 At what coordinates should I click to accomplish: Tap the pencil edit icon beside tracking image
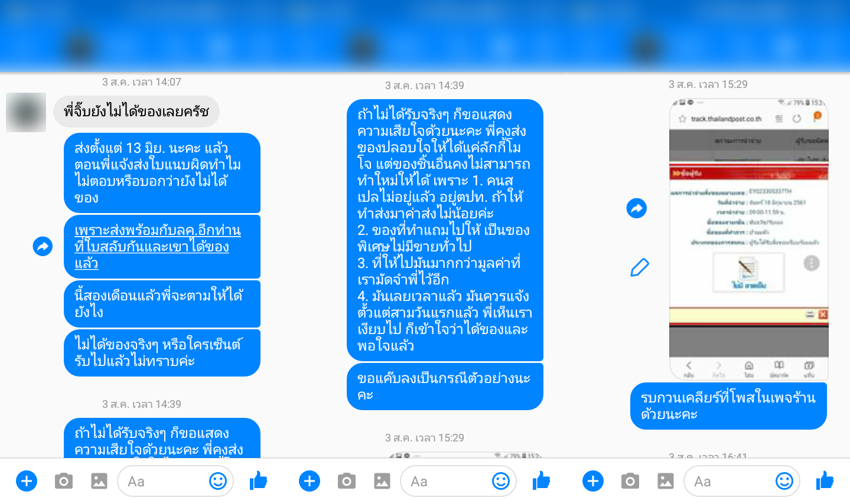point(639,267)
